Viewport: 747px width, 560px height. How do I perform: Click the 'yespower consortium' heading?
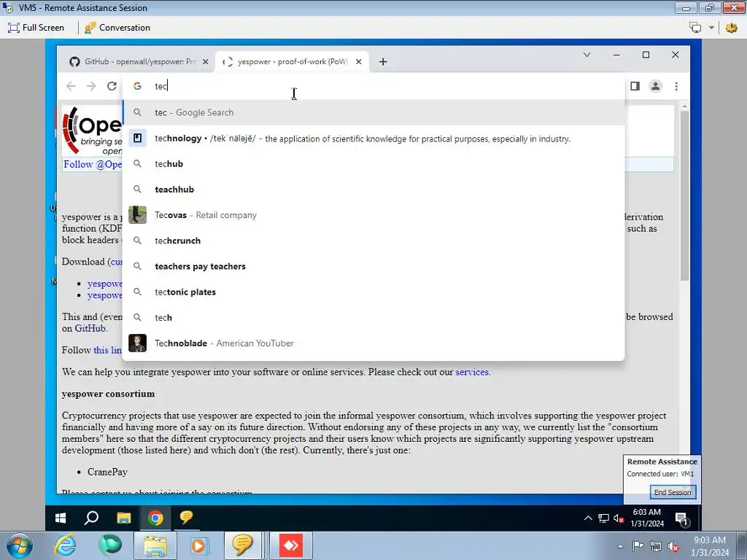coord(108,394)
